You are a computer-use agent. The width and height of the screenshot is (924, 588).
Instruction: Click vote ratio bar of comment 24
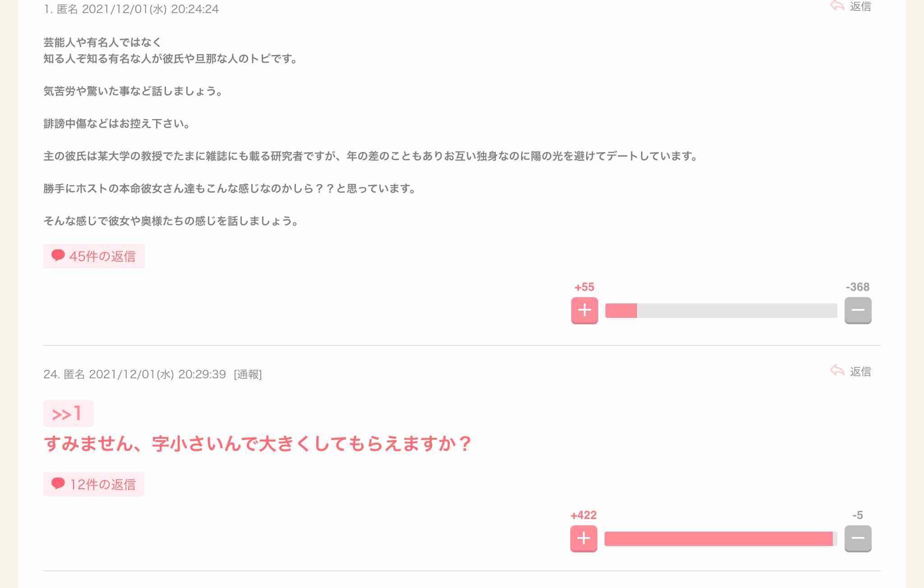click(721, 539)
